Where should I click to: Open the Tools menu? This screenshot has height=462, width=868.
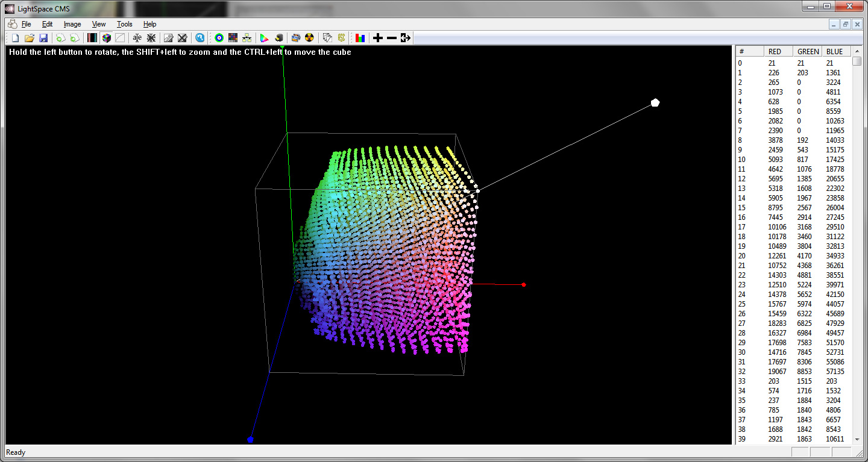(125, 24)
